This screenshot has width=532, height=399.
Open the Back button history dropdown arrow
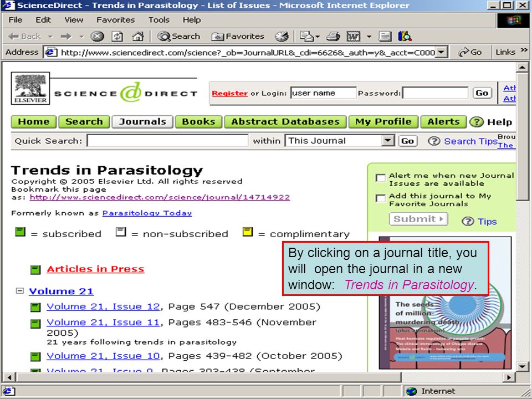(x=50, y=37)
